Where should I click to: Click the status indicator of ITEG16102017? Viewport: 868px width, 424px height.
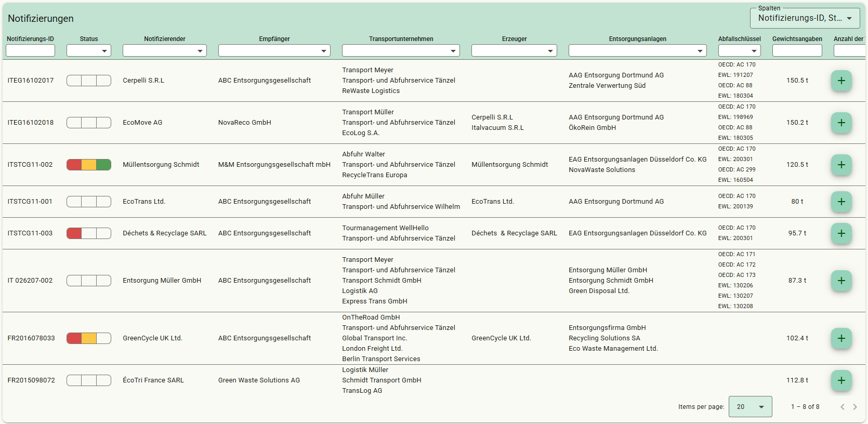click(89, 81)
